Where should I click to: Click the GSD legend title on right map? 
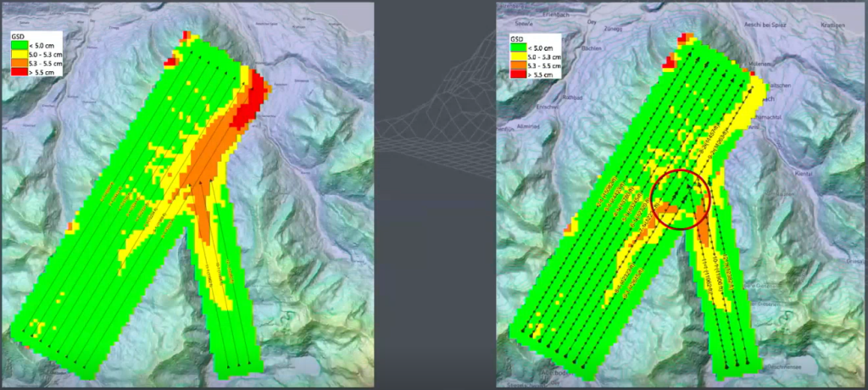pyautogui.click(x=516, y=40)
